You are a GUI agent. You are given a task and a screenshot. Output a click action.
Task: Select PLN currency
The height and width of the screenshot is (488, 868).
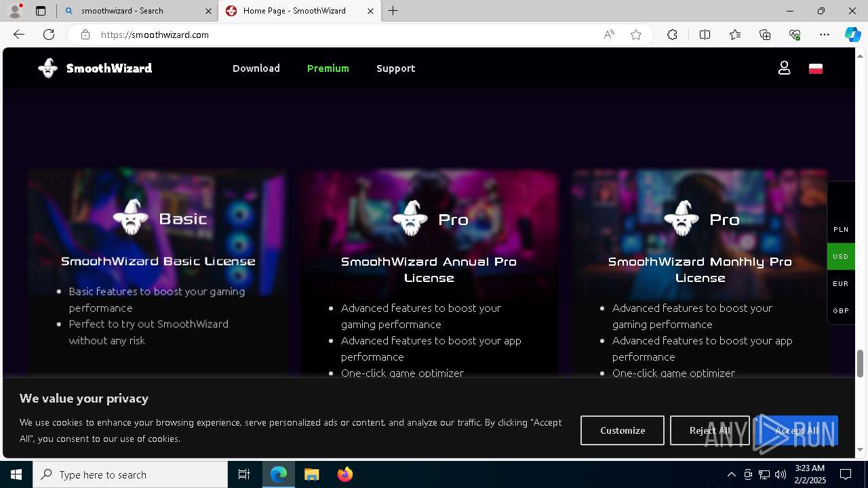coord(841,229)
